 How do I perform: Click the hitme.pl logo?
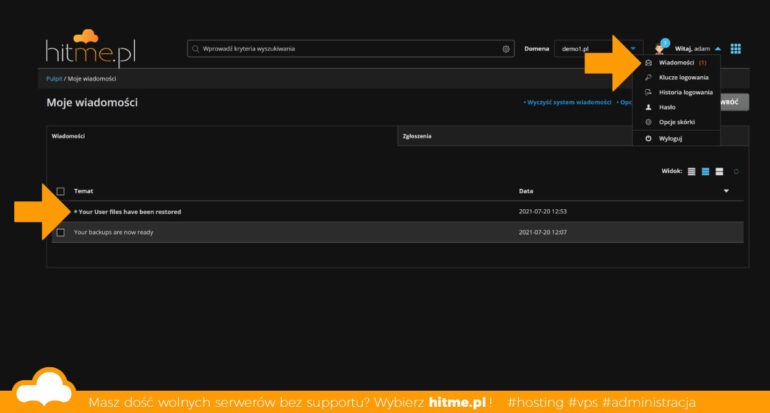(x=91, y=48)
